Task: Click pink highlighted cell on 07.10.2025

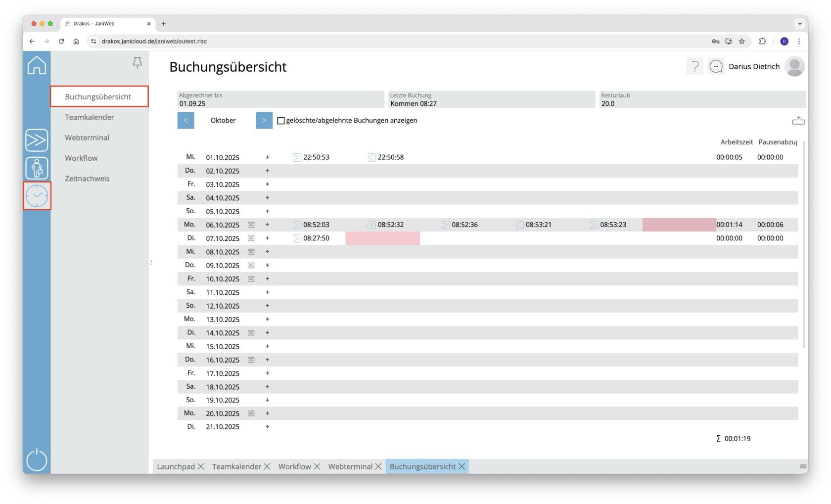Action: click(382, 238)
